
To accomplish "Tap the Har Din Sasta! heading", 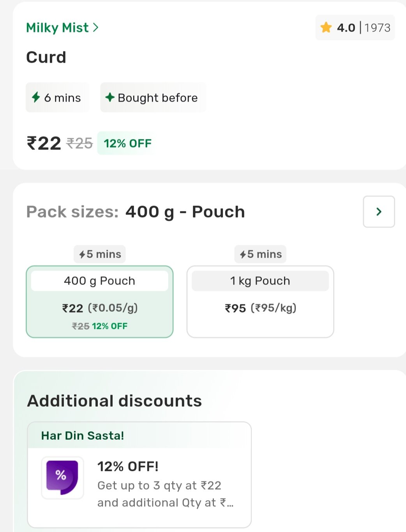I will (x=83, y=435).
